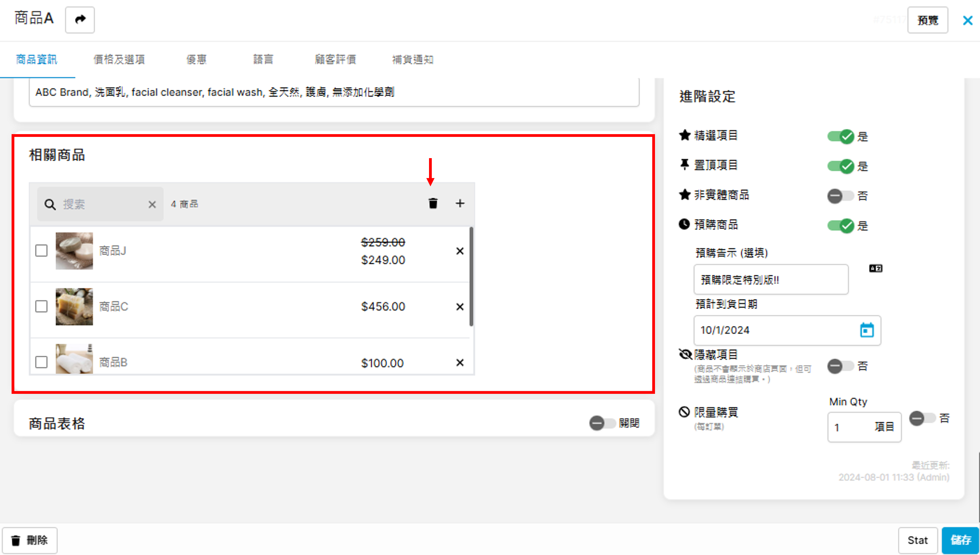The width and height of the screenshot is (980, 555).
Task: Remove 商品C with its X icon
Action: point(460,307)
